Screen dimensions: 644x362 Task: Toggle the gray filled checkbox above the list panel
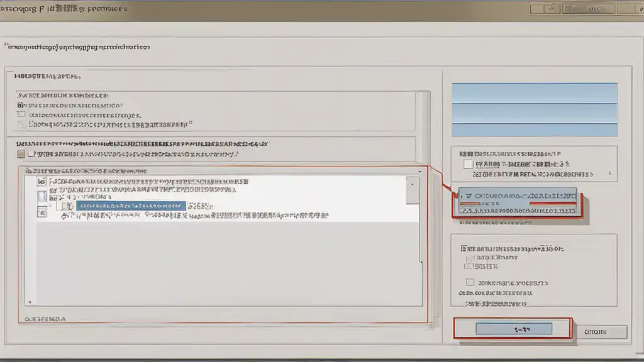pyautogui.click(x=21, y=154)
